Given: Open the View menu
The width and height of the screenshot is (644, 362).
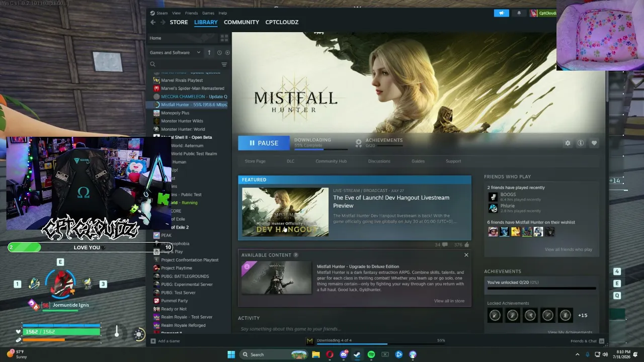Looking at the screenshot, I should point(176,13).
